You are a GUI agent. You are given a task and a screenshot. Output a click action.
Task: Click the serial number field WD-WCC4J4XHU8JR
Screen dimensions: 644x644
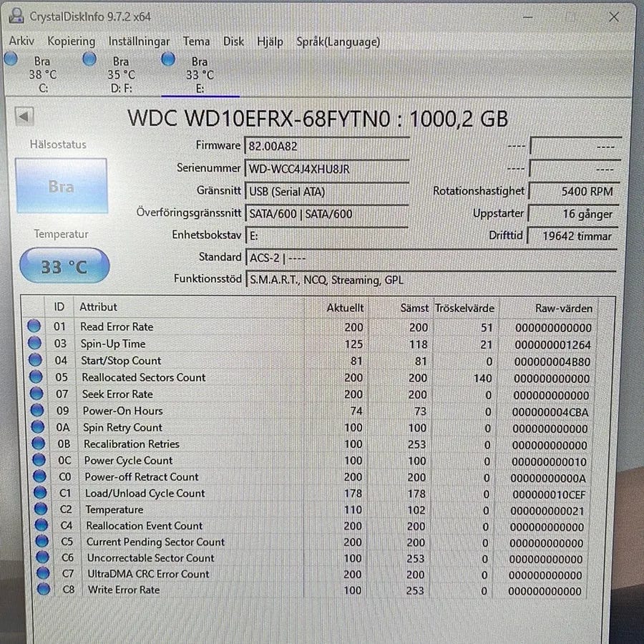[326, 169]
